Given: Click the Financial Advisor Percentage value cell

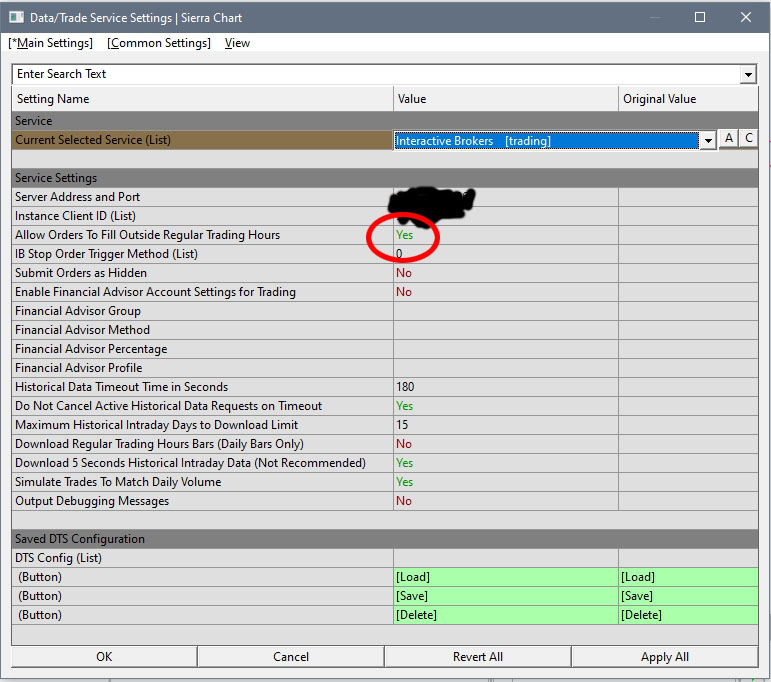Looking at the screenshot, I should click(505, 349).
